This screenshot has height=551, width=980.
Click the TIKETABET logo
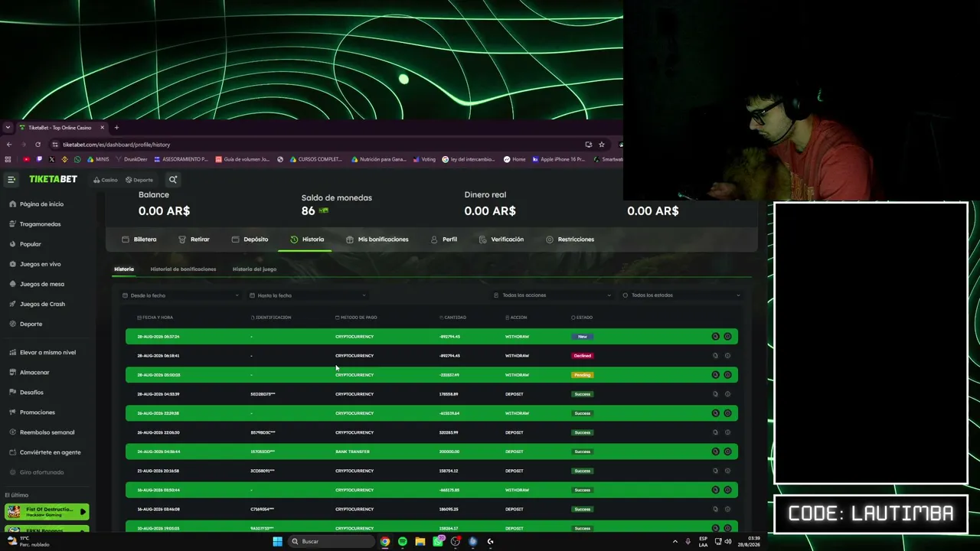[x=53, y=179]
